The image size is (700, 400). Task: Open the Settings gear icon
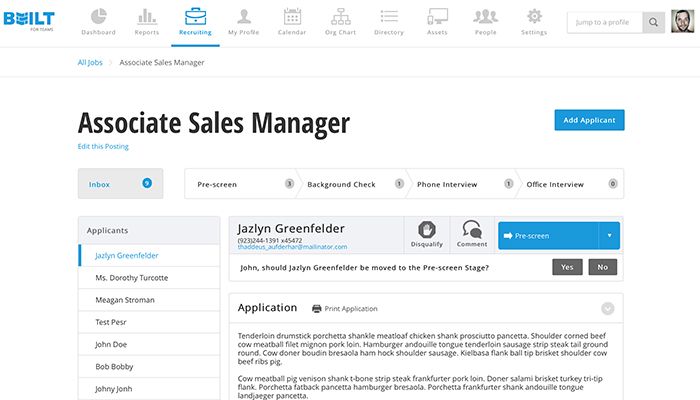pyautogui.click(x=534, y=16)
